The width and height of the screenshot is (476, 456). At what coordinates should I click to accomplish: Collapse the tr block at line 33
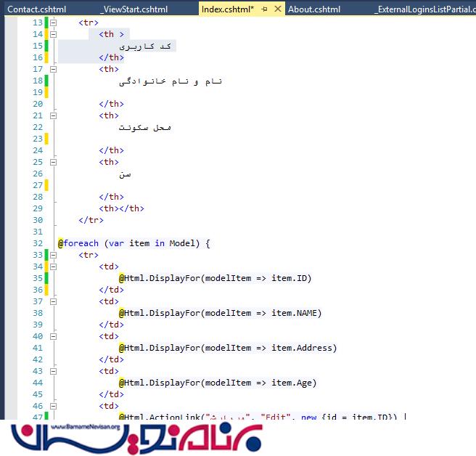click(x=53, y=255)
